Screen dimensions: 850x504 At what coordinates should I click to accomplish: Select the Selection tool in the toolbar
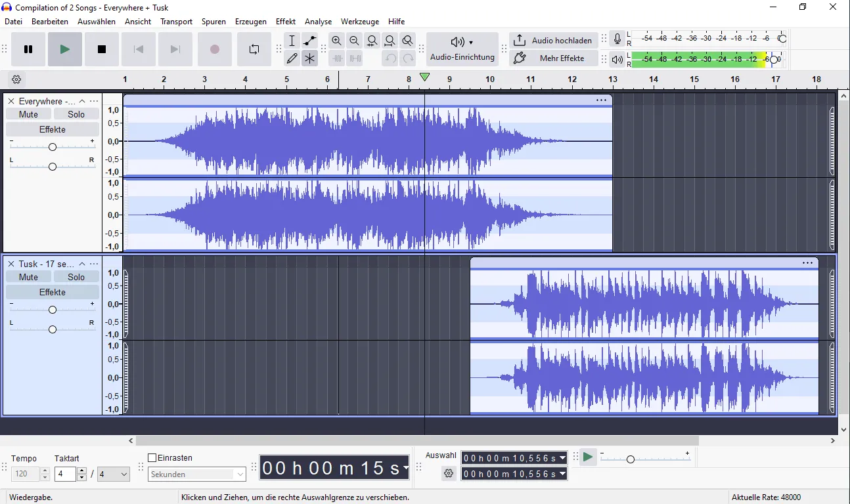point(292,40)
